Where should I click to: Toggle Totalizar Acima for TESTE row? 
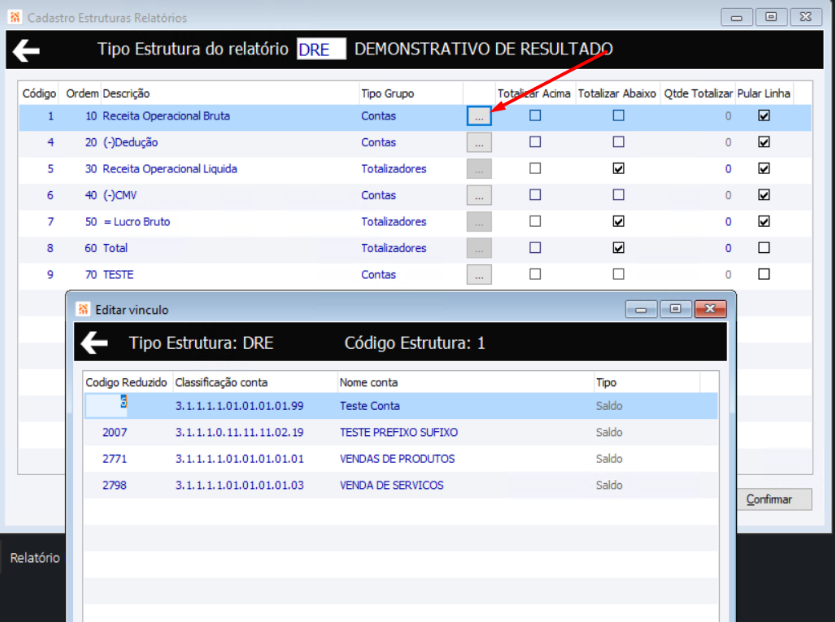(x=535, y=274)
